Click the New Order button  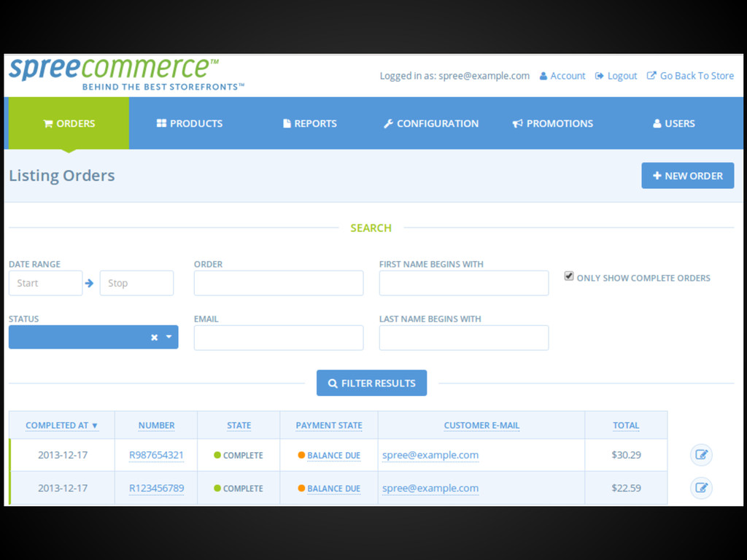point(687,176)
